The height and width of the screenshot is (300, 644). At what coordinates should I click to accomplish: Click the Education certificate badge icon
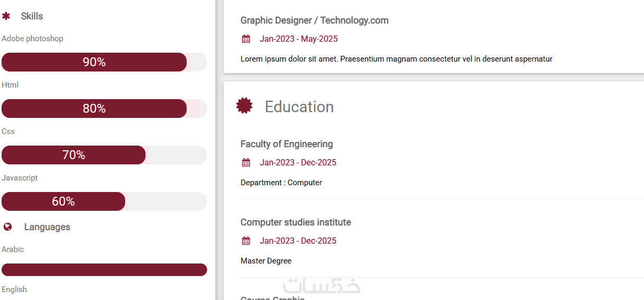244,106
